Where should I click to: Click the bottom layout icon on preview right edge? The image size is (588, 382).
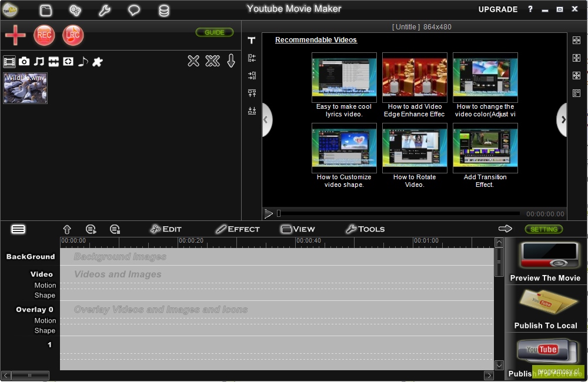tap(577, 93)
